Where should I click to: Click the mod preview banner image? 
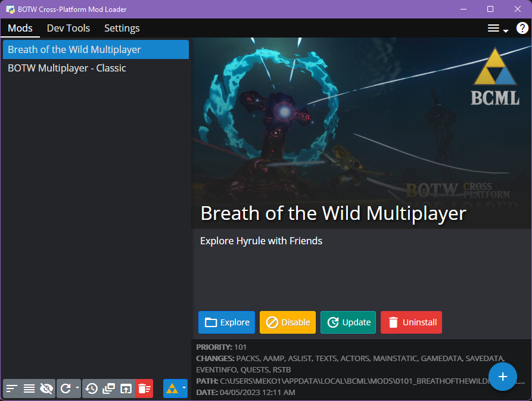[x=362, y=133]
